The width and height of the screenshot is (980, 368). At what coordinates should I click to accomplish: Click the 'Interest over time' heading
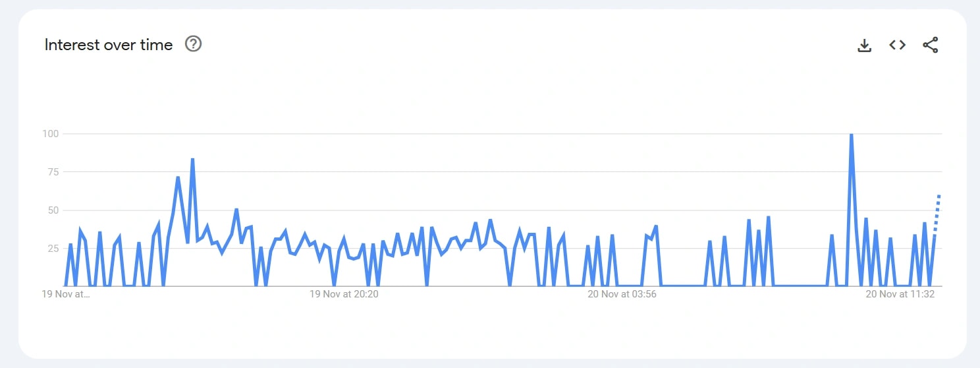tap(109, 45)
